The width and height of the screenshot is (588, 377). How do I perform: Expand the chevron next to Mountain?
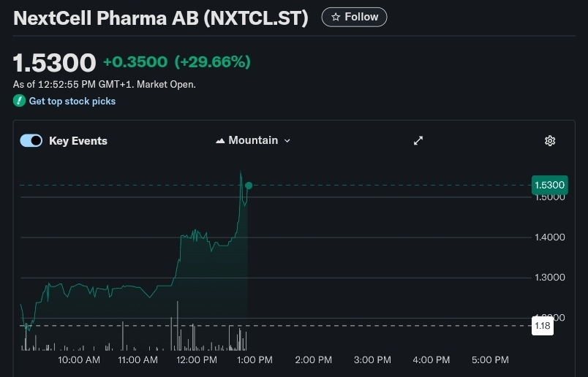point(287,140)
